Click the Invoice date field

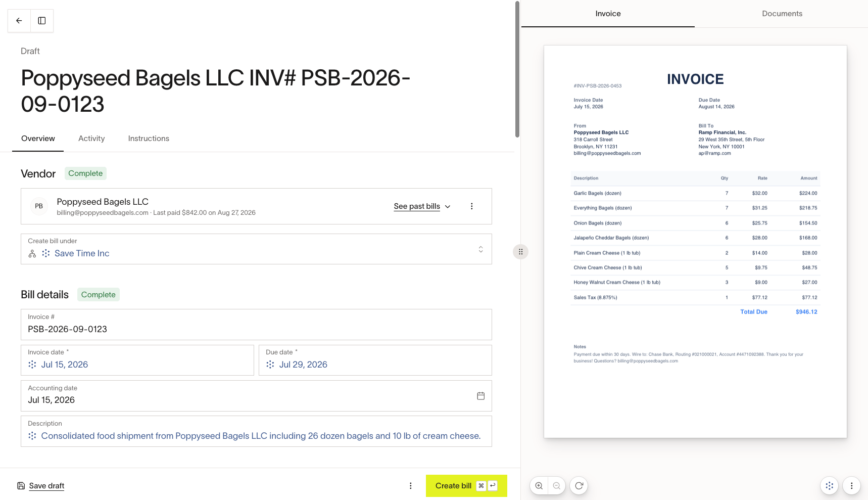click(x=137, y=360)
